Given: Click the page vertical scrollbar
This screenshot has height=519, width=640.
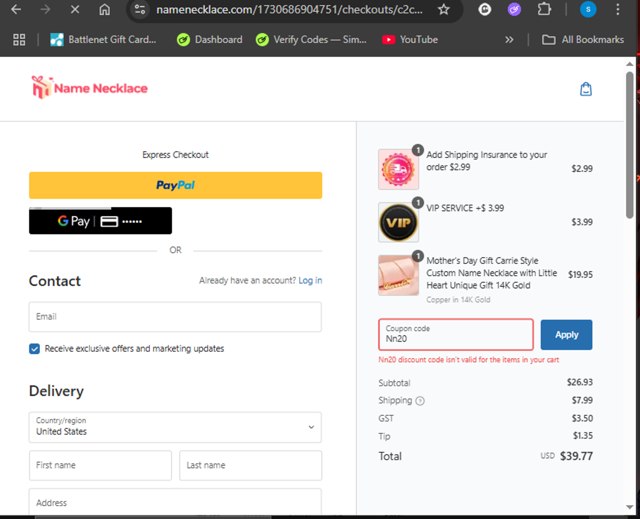Looking at the screenshot, I should point(630,145).
